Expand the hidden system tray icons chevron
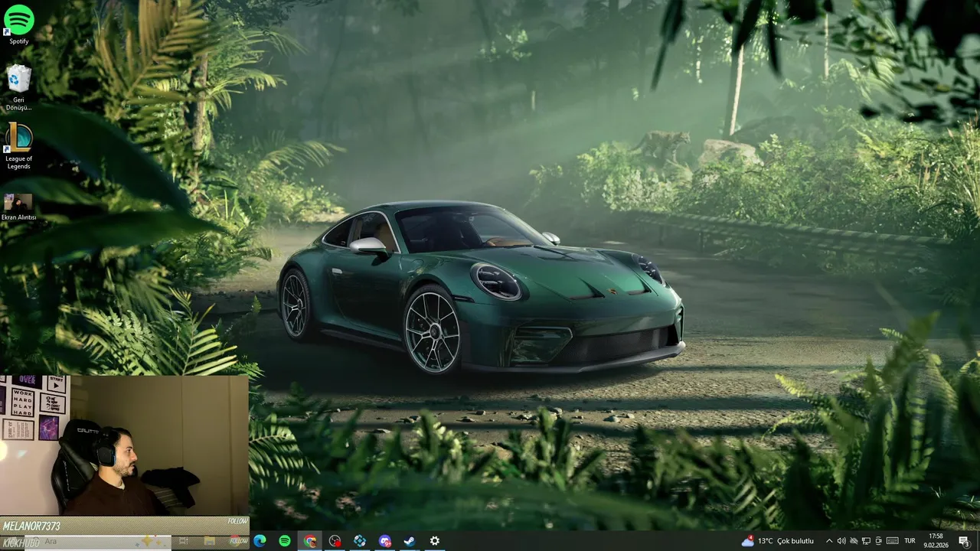This screenshot has height=551, width=980. [829, 541]
